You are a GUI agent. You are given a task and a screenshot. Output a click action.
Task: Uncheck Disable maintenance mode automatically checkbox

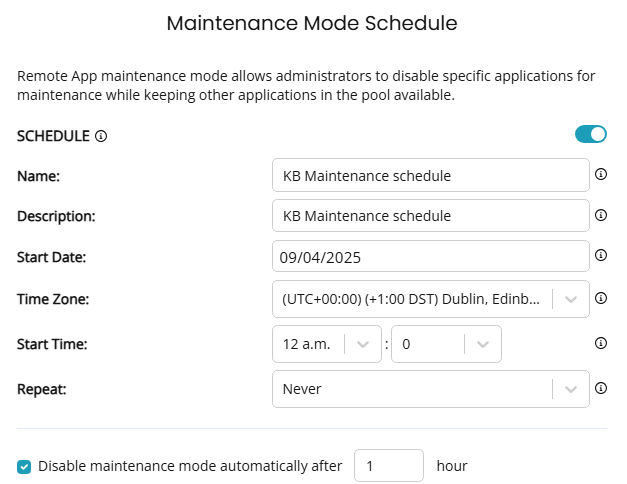(24, 466)
